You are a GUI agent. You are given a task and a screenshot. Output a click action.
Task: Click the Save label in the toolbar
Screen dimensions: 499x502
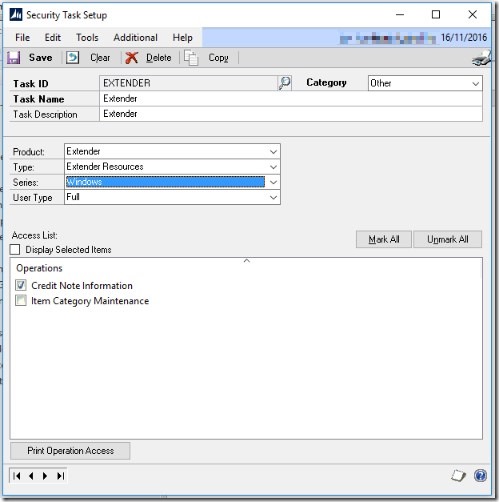click(x=40, y=58)
